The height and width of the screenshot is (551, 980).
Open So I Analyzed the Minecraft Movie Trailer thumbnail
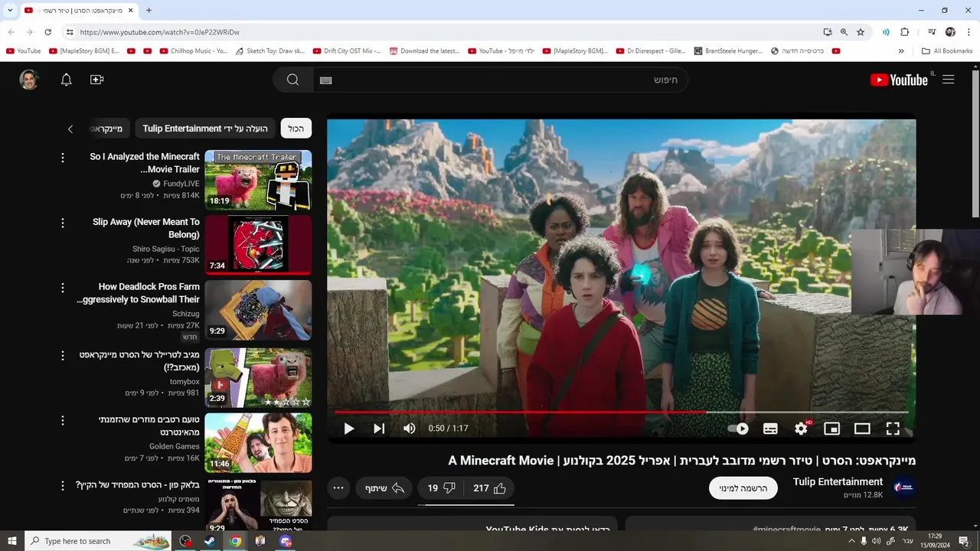[x=258, y=181]
